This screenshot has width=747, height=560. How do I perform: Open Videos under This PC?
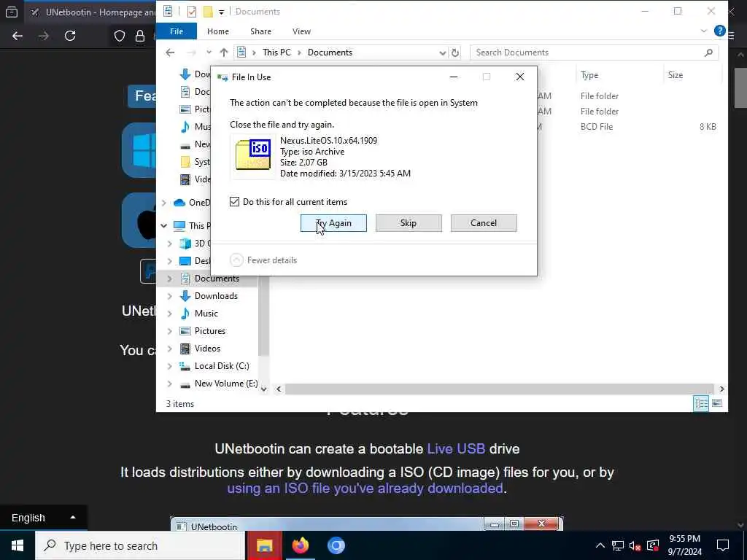point(207,349)
